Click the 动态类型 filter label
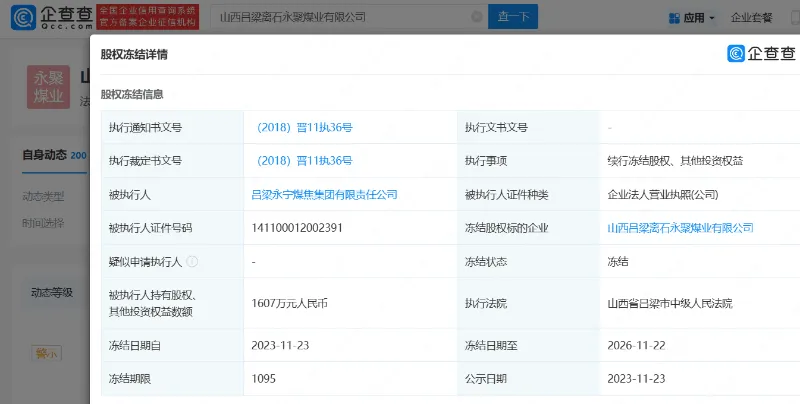 [x=43, y=196]
